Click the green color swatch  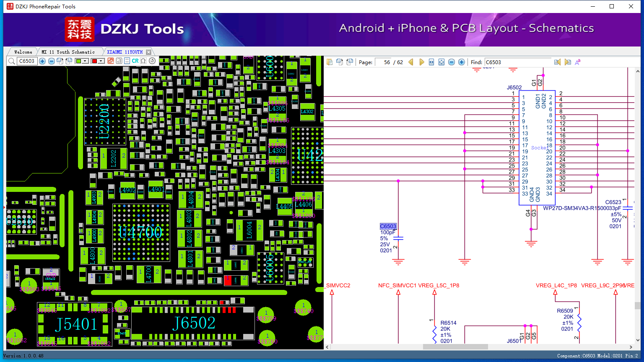[78, 61]
